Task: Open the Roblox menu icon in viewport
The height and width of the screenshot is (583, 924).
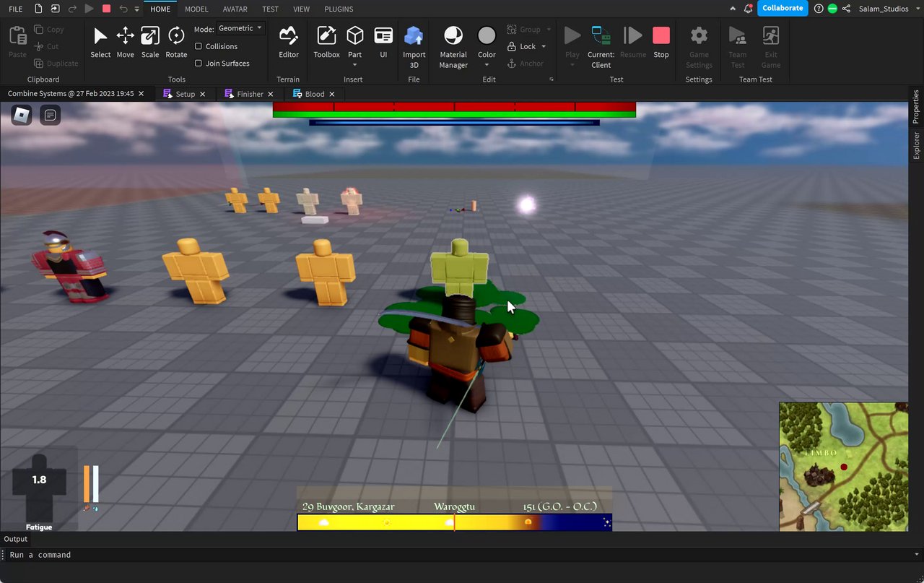Action: tap(23, 114)
